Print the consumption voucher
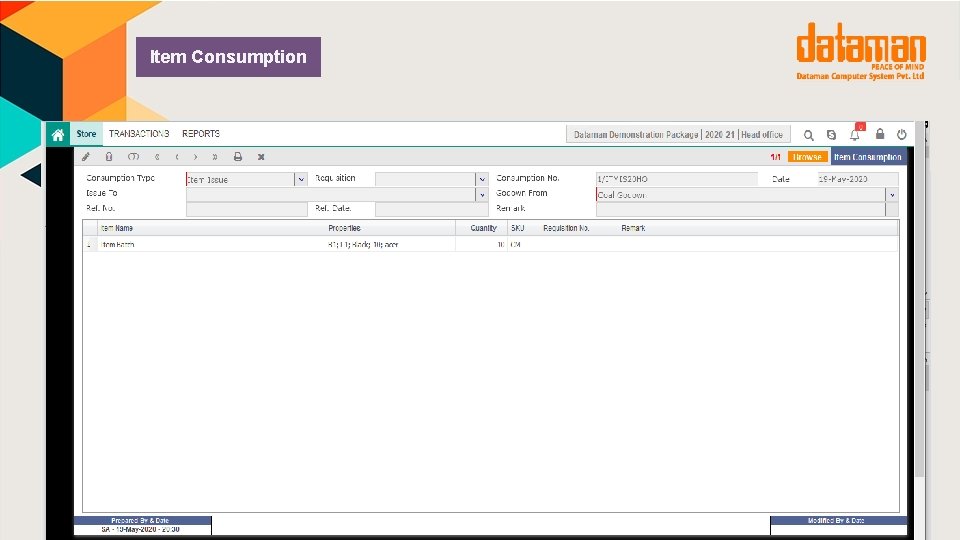This screenshot has width=960, height=540. pos(238,157)
